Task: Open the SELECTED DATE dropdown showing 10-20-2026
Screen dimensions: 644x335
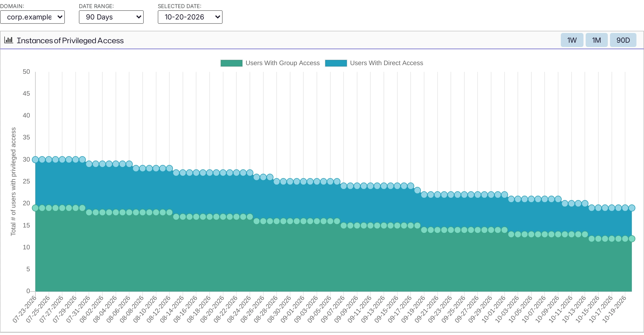Action: pos(190,17)
